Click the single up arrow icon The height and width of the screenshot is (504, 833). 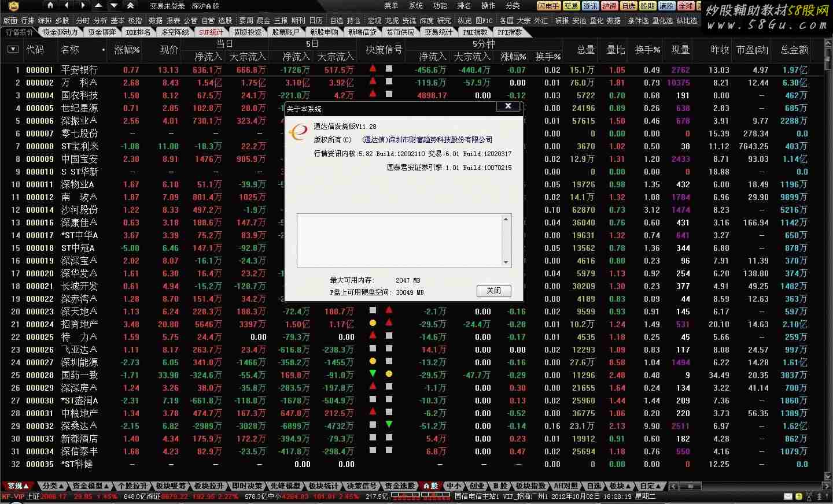tap(98, 5)
